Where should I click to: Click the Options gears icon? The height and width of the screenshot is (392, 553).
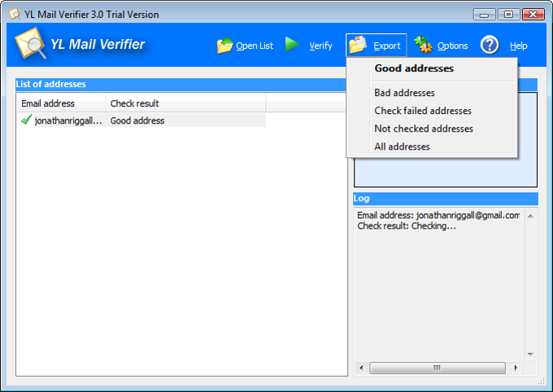[x=423, y=45]
